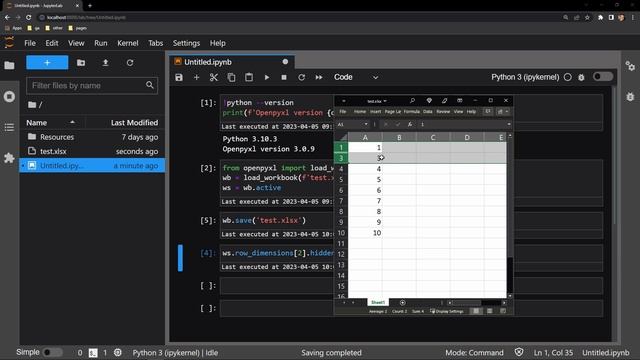
Task: Select all cells with corner triangle
Action: 341,137
